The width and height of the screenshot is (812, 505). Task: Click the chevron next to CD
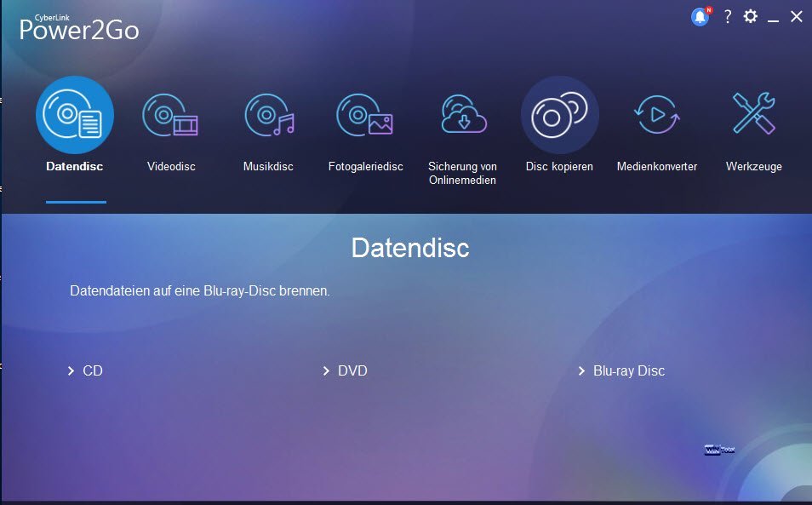pyautogui.click(x=71, y=370)
